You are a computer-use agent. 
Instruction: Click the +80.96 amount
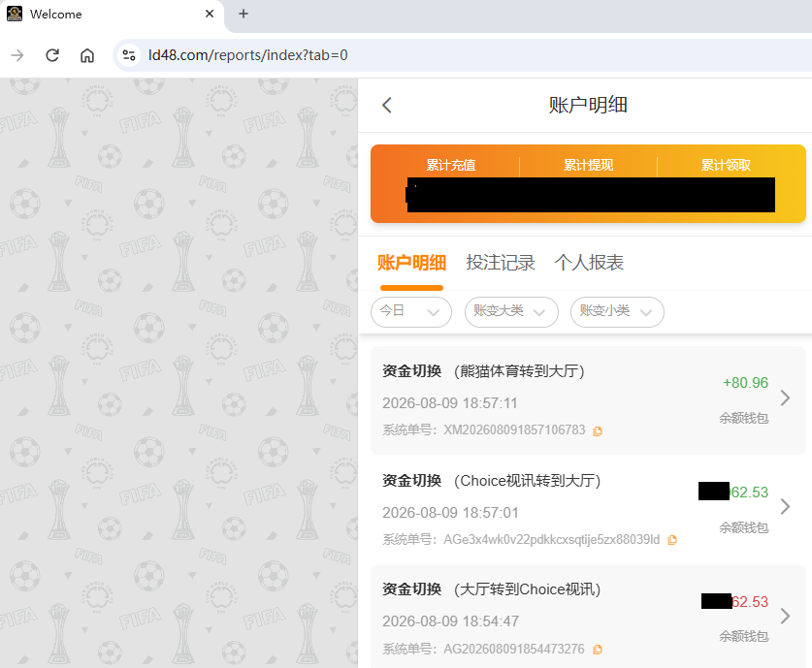tap(746, 383)
